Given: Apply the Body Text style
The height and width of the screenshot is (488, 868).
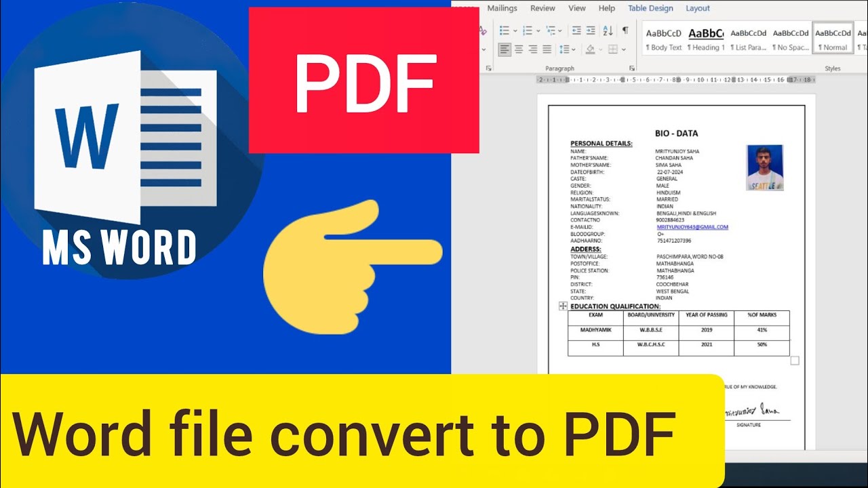Looking at the screenshot, I should click(x=664, y=39).
